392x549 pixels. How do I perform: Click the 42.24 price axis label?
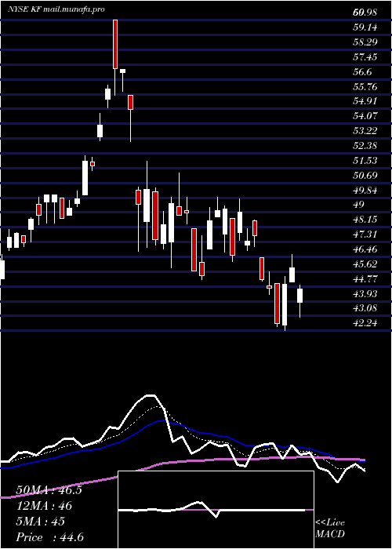(365, 323)
